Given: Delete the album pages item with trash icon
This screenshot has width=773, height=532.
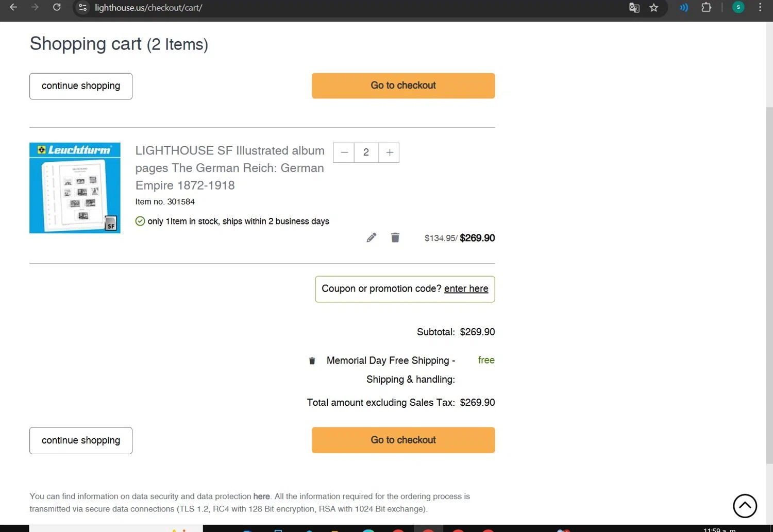Looking at the screenshot, I should tap(395, 237).
